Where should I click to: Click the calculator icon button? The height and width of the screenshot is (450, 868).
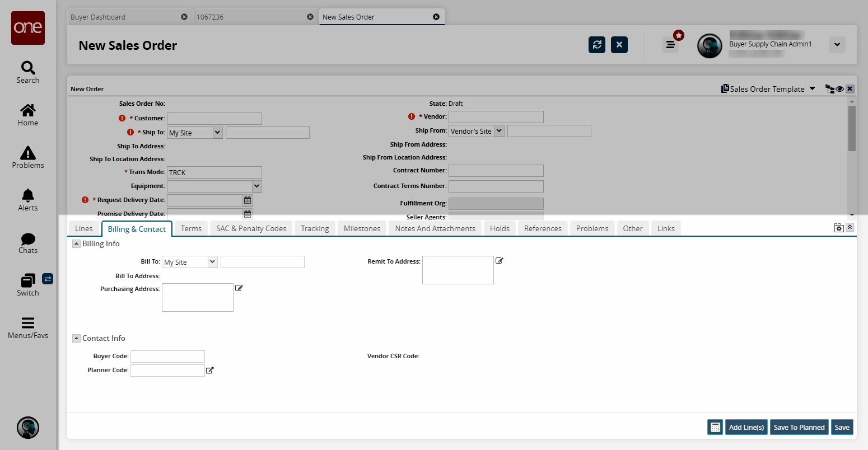tap(715, 427)
